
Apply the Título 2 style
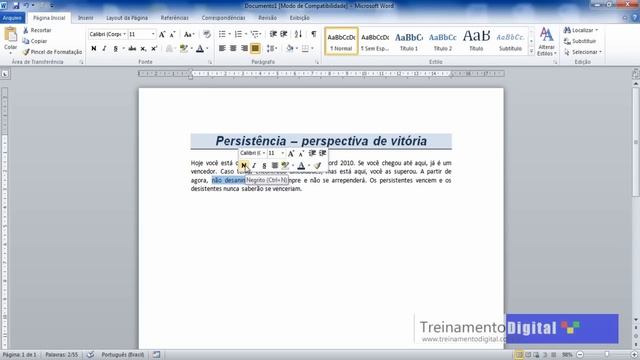click(442, 41)
